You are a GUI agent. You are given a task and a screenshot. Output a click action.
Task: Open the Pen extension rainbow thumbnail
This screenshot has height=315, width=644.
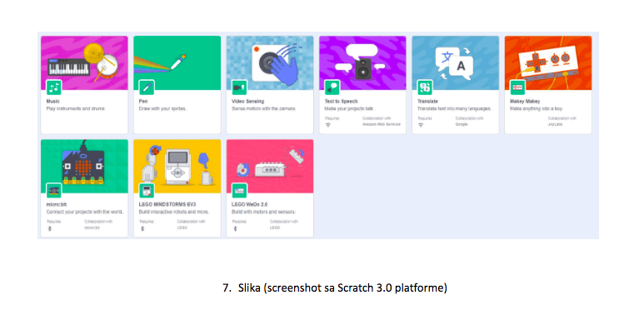(x=177, y=62)
